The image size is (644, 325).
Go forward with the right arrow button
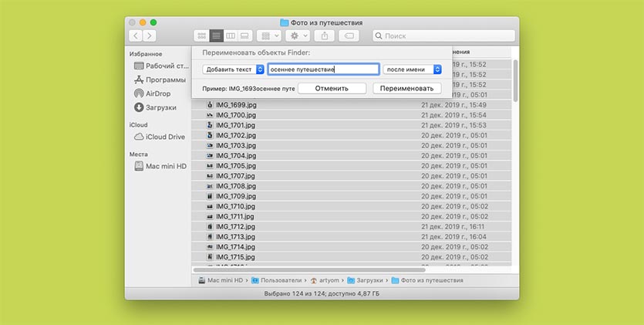tap(150, 36)
